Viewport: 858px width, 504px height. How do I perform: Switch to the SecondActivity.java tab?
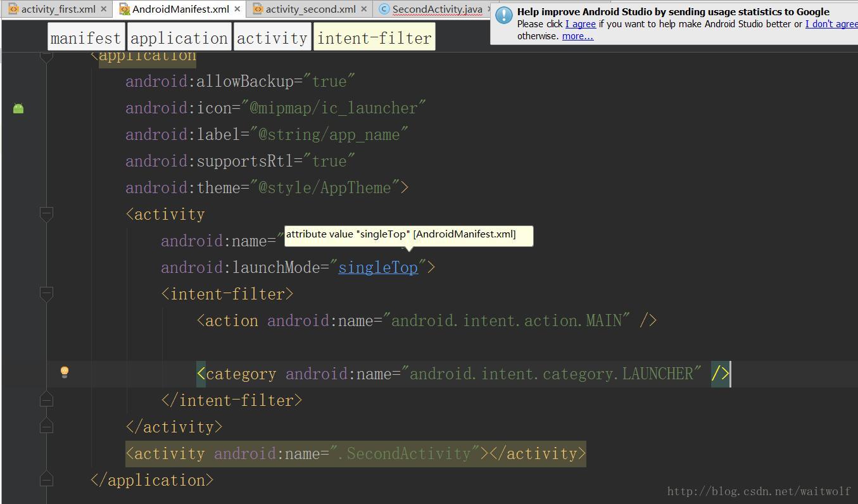pos(437,9)
